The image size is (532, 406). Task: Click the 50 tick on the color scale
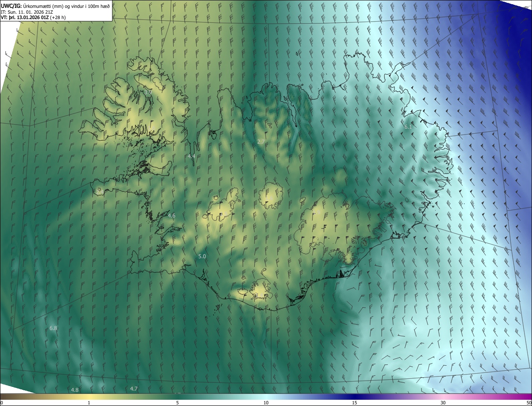coord(529,403)
